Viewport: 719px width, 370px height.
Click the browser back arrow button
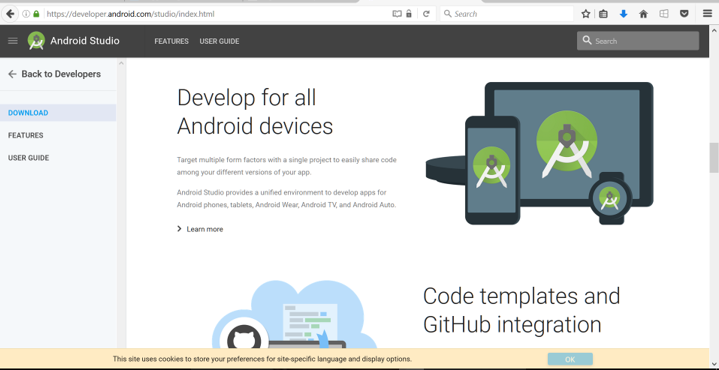point(10,14)
